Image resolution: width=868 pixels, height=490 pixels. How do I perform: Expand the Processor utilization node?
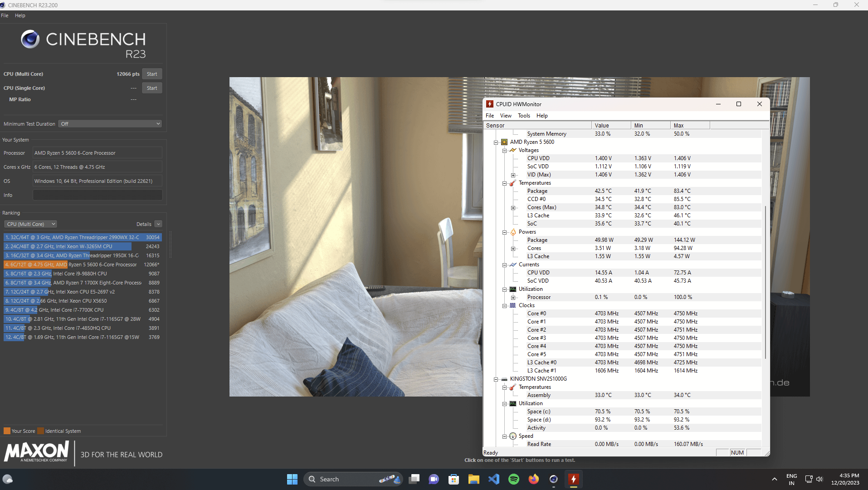point(513,298)
